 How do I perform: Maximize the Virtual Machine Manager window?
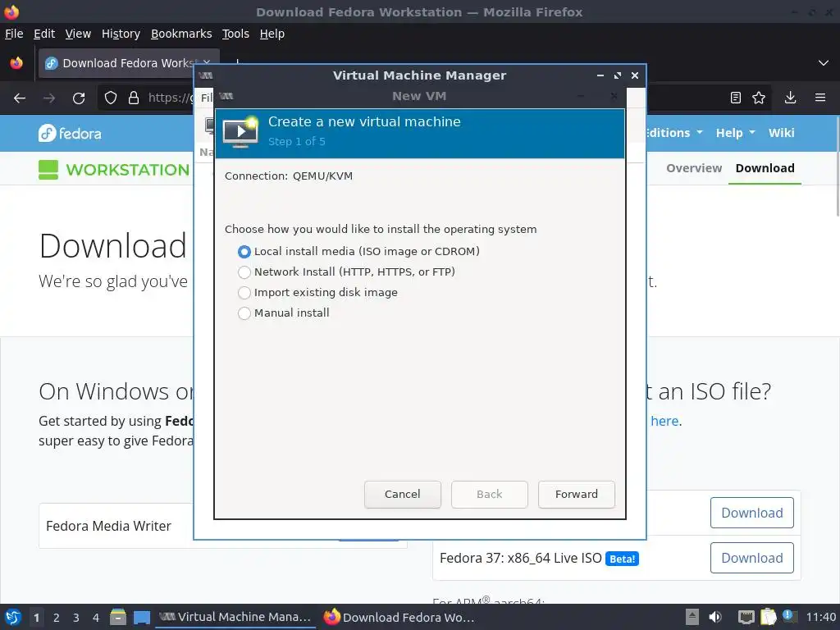pos(617,75)
